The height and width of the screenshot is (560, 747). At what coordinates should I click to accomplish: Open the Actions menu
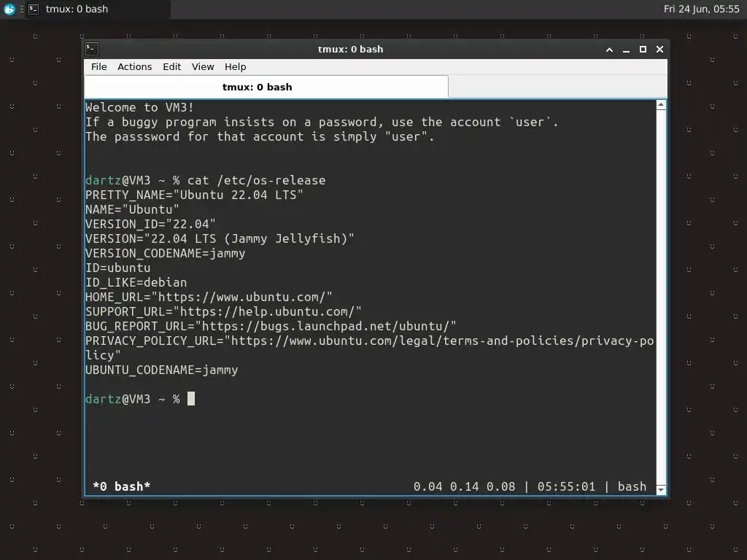pos(134,66)
